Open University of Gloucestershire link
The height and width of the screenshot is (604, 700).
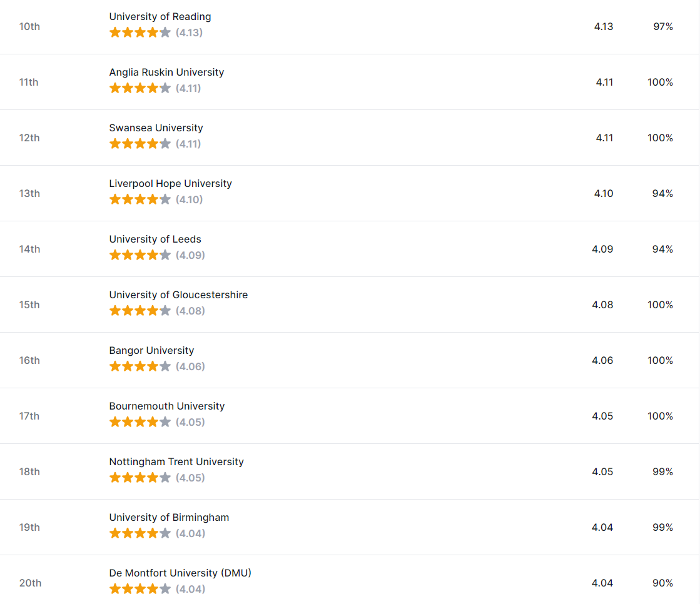coord(178,295)
